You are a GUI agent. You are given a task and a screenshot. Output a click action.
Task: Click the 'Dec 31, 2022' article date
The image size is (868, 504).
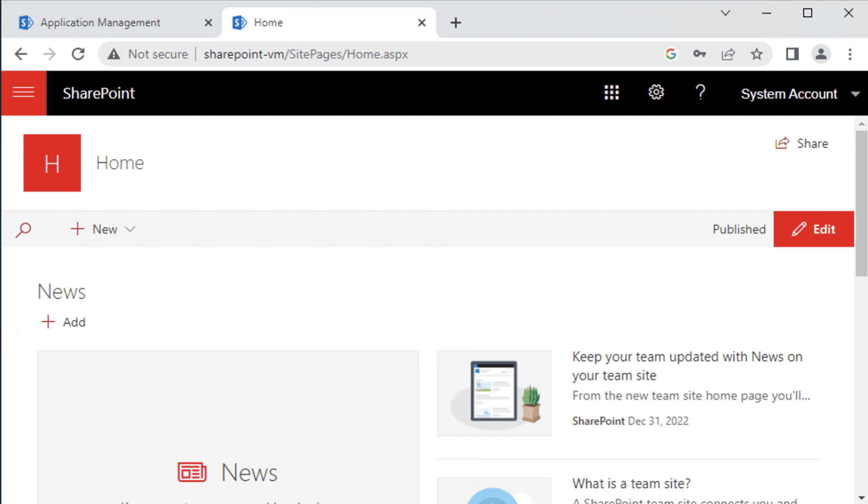[658, 421]
